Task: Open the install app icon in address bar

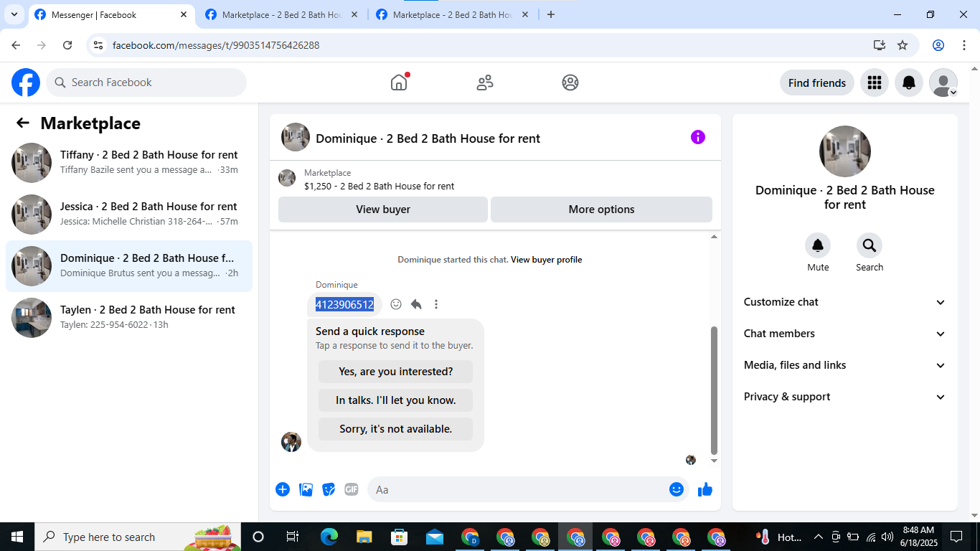Action: coord(879,45)
